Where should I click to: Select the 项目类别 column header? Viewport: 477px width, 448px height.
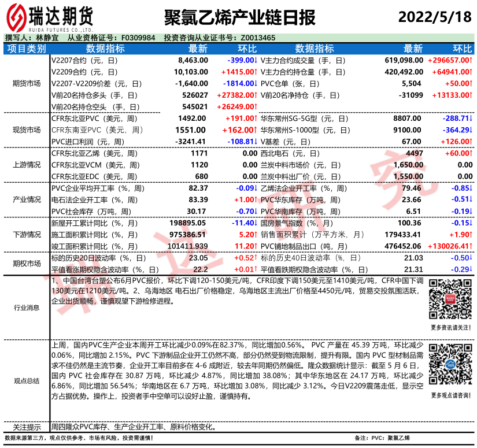pos(27,49)
